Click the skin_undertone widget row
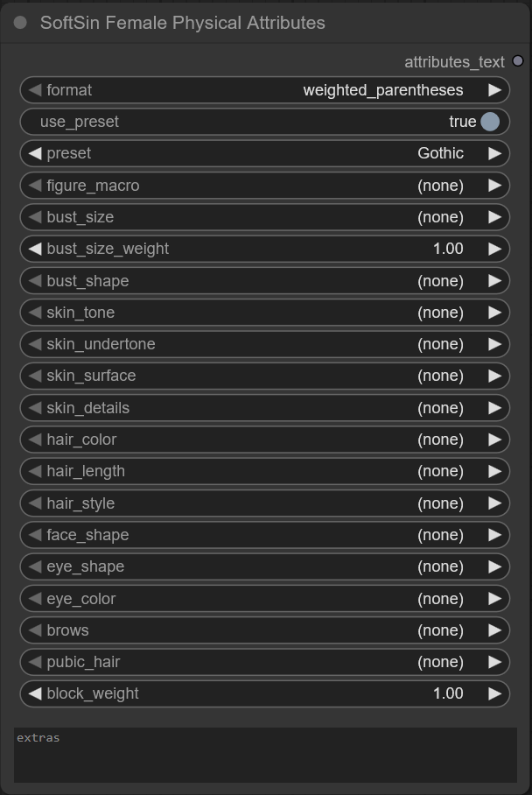 (x=262, y=344)
